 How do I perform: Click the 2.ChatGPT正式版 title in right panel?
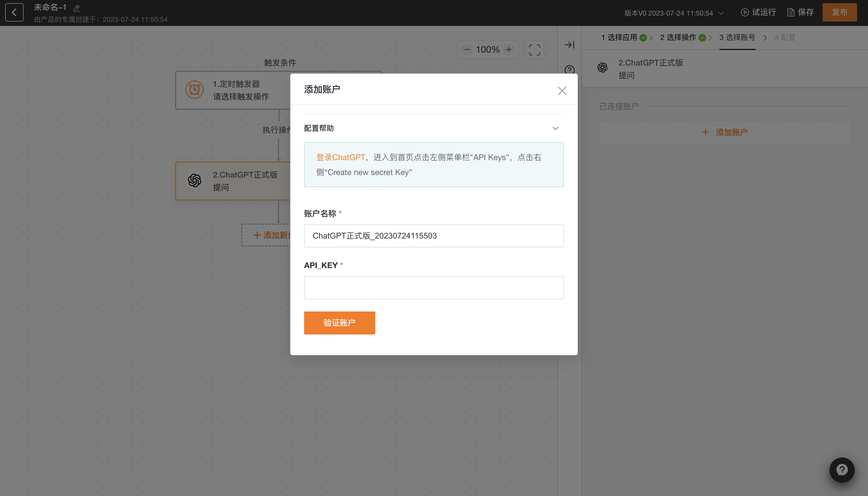coord(650,63)
